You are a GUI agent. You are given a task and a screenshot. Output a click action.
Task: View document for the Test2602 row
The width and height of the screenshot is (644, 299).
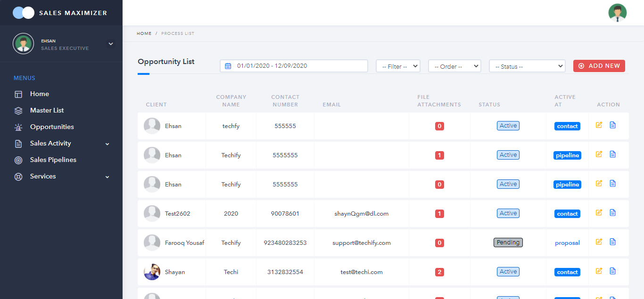pyautogui.click(x=612, y=213)
